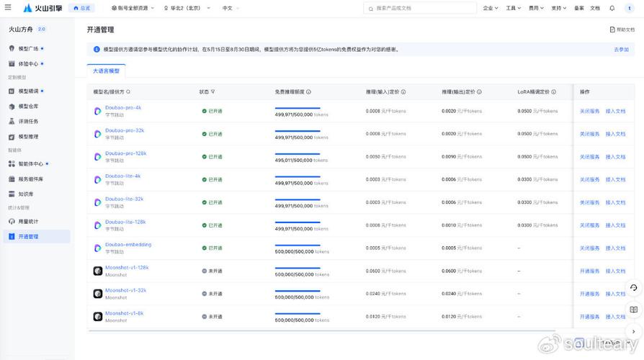Open region selector 华北2（北京）
The width and height of the screenshot is (644, 360).
click(187, 8)
